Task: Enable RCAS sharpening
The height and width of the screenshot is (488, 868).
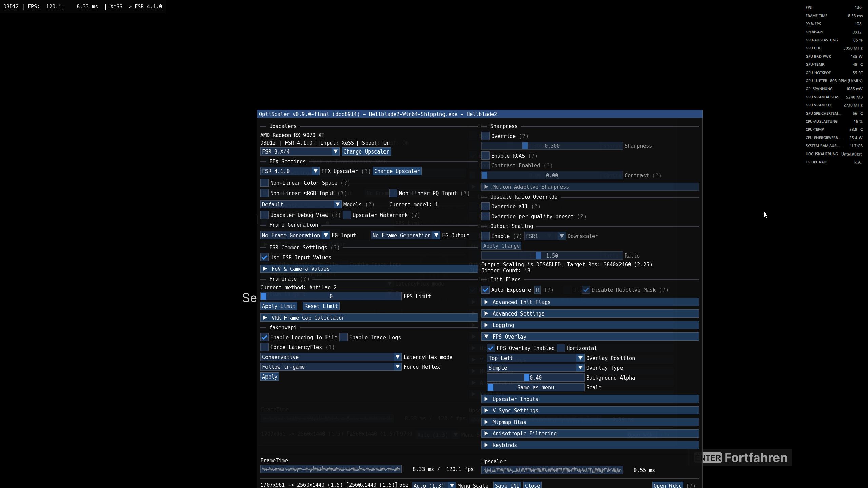Action: (485, 156)
